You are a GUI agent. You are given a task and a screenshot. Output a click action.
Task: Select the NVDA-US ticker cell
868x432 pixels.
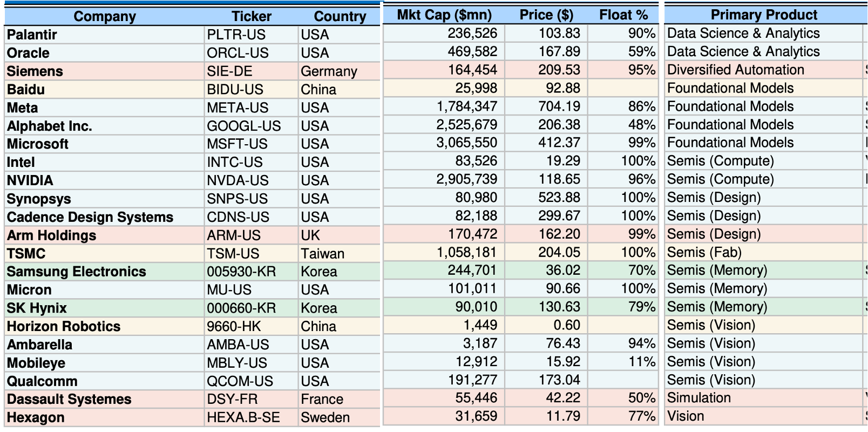point(251,181)
